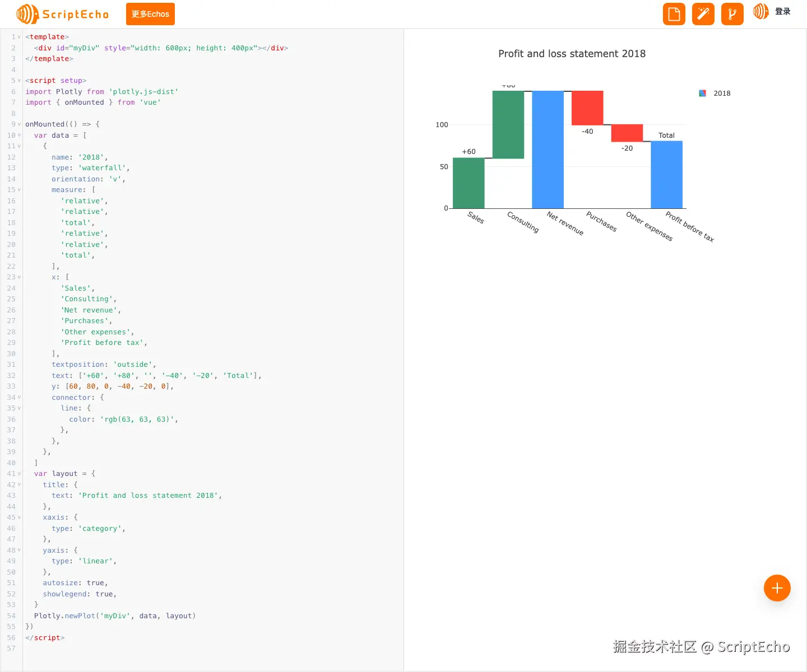
Task: Click the Plotly.newPlot call line
Action: click(115, 616)
